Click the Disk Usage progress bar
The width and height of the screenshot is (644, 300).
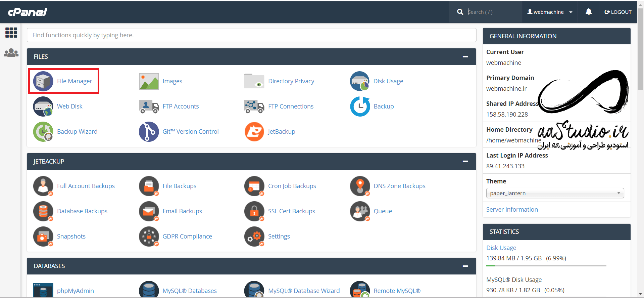click(546, 266)
